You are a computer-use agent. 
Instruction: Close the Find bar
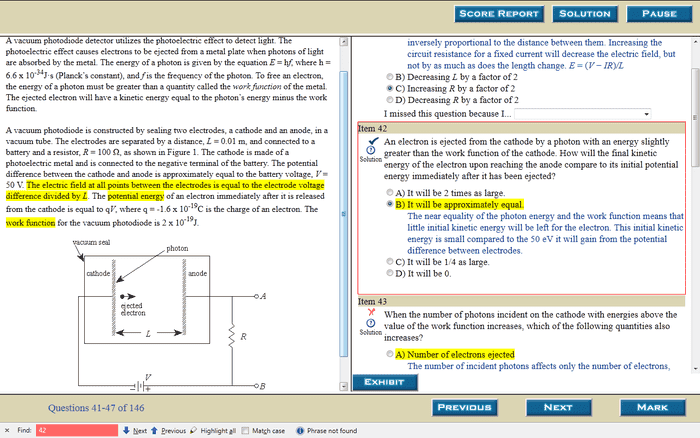7,430
